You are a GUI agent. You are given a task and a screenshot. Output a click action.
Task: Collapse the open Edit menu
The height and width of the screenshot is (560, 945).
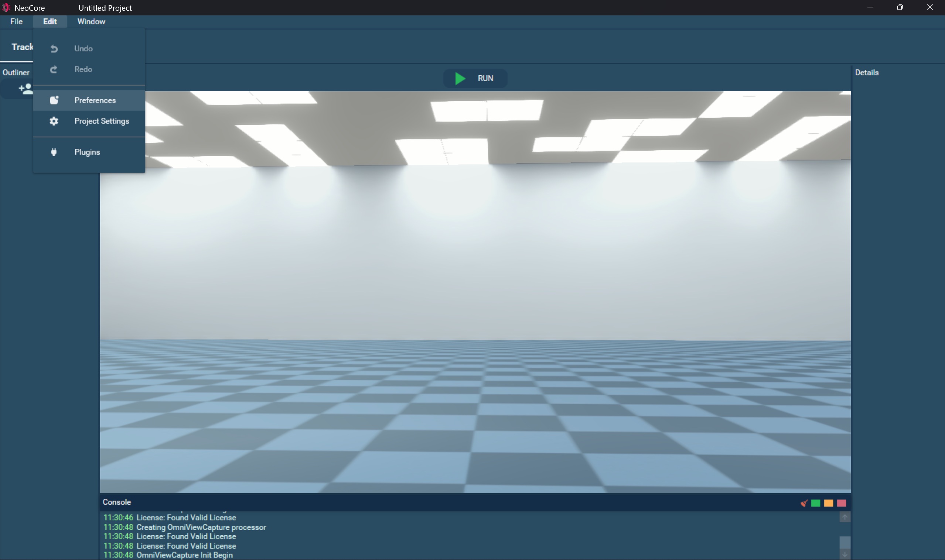(x=50, y=21)
